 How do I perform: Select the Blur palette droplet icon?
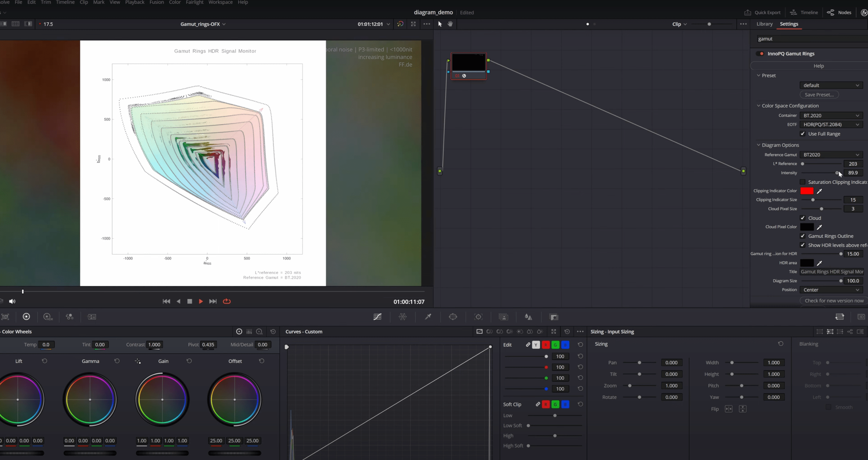click(528, 317)
